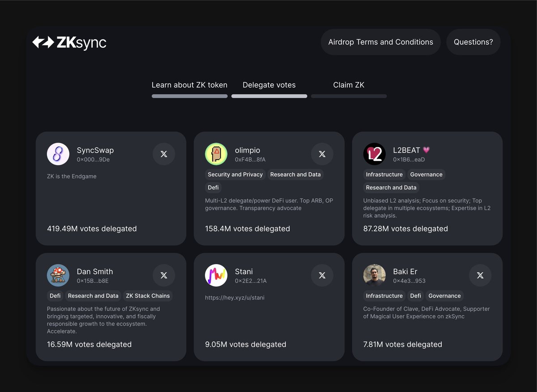The image size is (537, 392).
Task: Click olimpio's Security and Privacy tag
Action: pyautogui.click(x=235, y=174)
